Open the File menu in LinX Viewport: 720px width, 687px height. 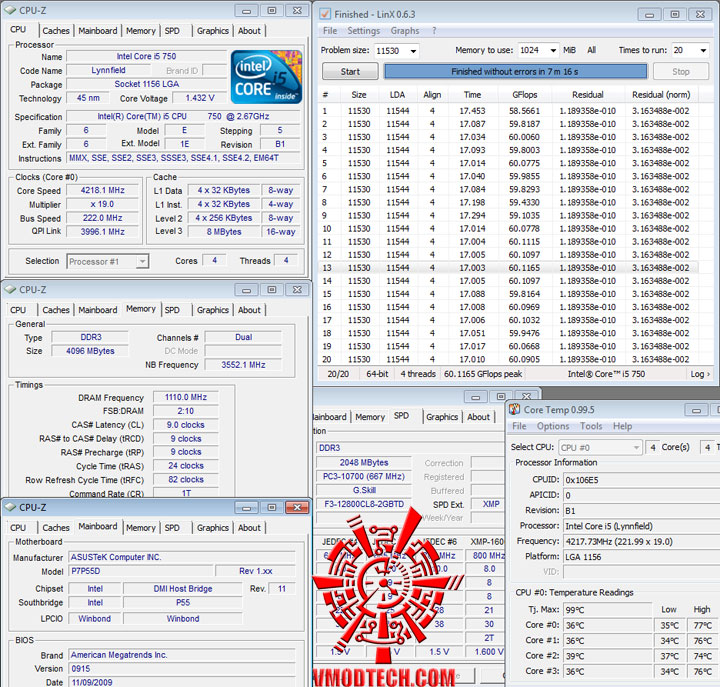click(x=330, y=31)
